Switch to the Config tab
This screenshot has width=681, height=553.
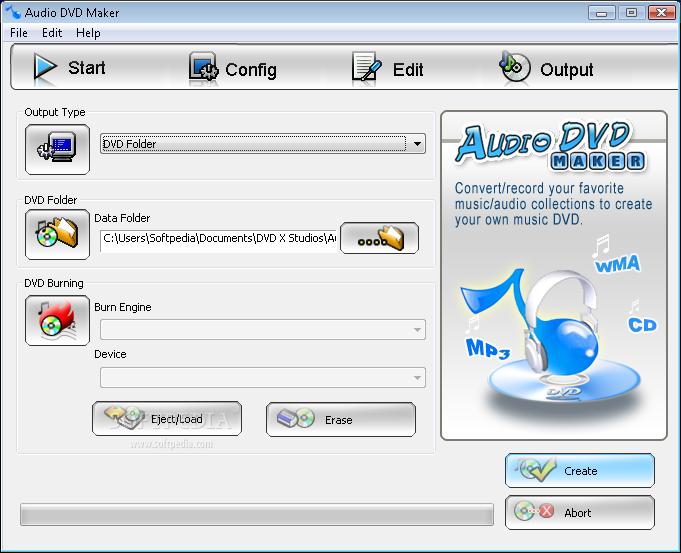(x=233, y=70)
